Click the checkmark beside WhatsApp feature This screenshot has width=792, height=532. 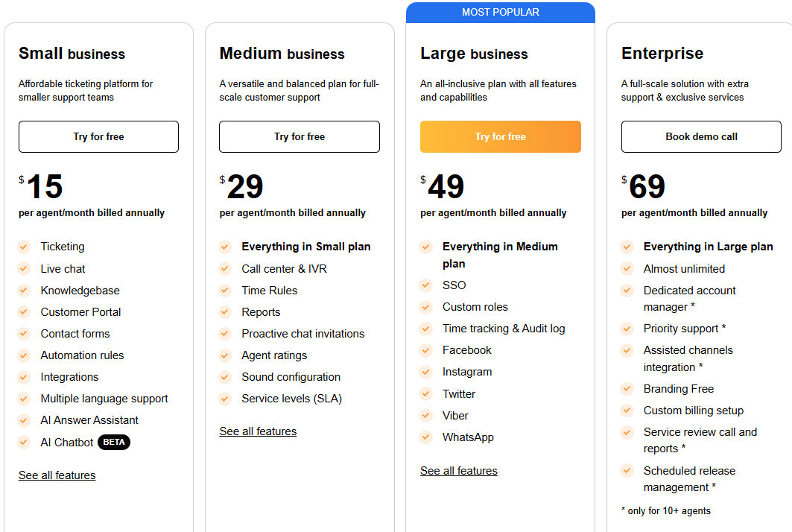point(425,437)
